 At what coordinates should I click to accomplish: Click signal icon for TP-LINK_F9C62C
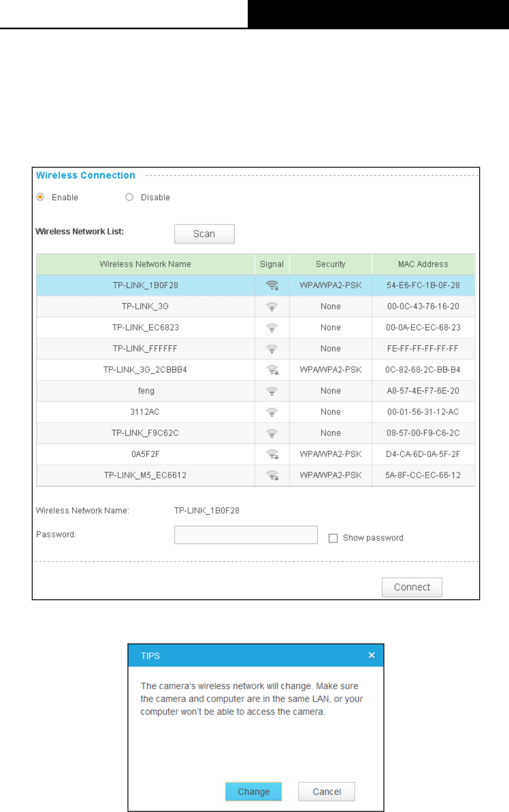(x=272, y=433)
